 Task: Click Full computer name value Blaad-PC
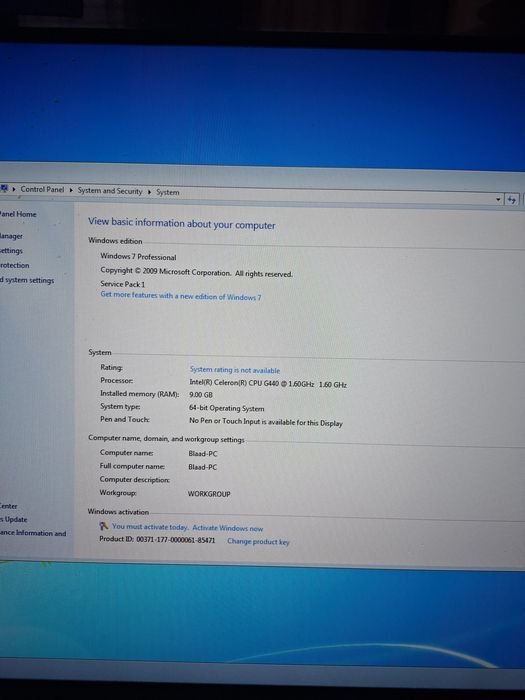click(x=203, y=467)
